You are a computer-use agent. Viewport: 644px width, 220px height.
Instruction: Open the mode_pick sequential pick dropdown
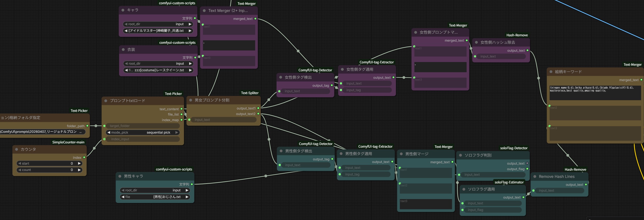point(143,133)
